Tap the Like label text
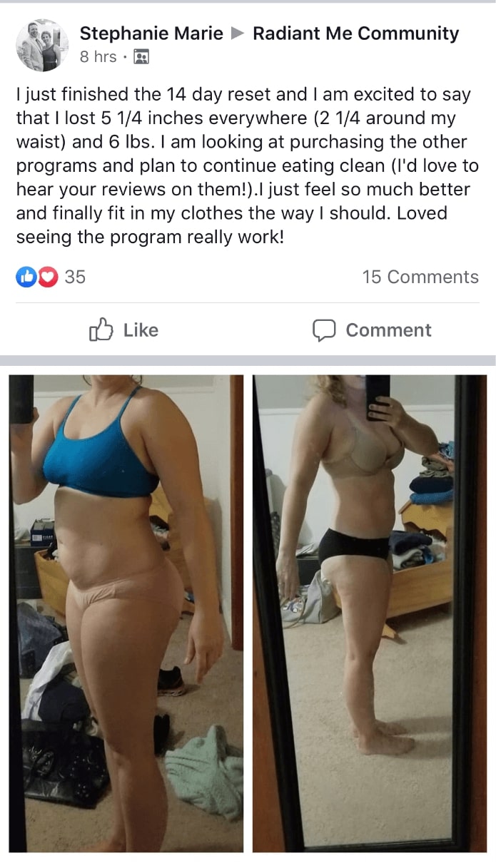Viewport: 496px width, 868px height. coord(141,330)
